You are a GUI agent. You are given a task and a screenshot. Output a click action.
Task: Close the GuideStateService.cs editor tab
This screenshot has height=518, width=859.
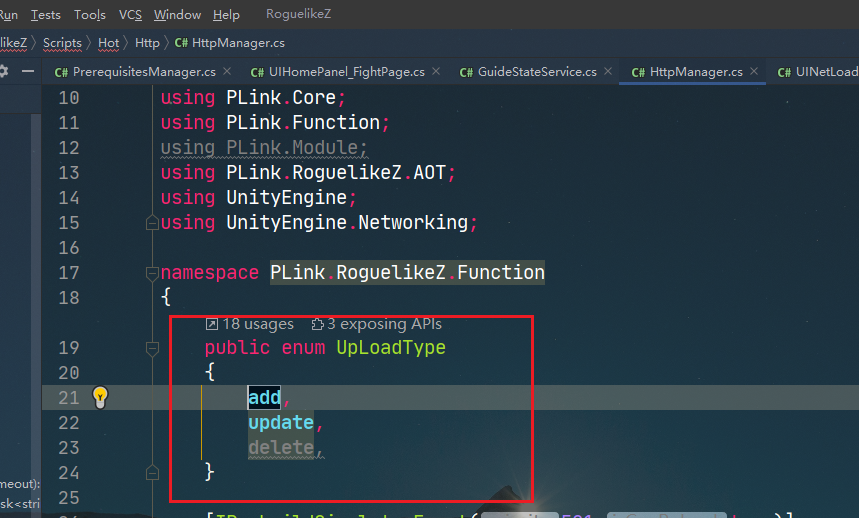(x=609, y=72)
